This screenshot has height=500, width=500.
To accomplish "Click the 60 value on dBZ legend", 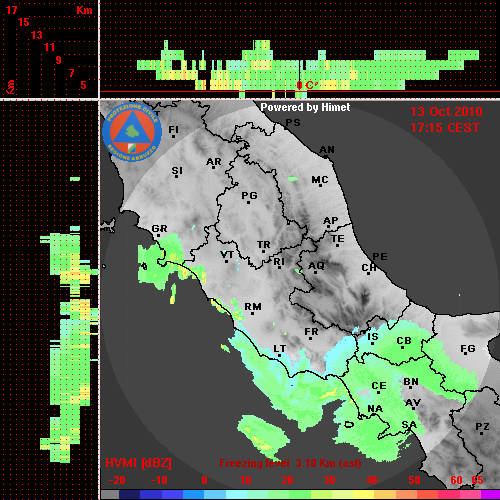I will click(456, 480).
